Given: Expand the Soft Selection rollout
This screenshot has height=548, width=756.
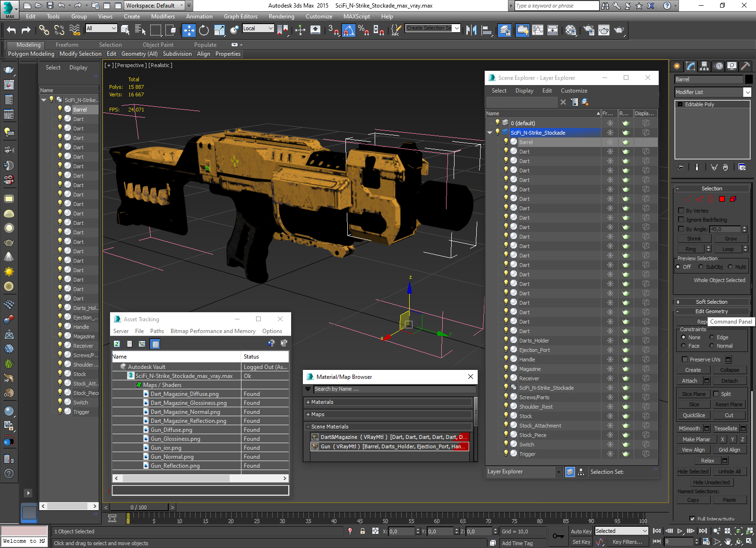Looking at the screenshot, I should point(712,302).
